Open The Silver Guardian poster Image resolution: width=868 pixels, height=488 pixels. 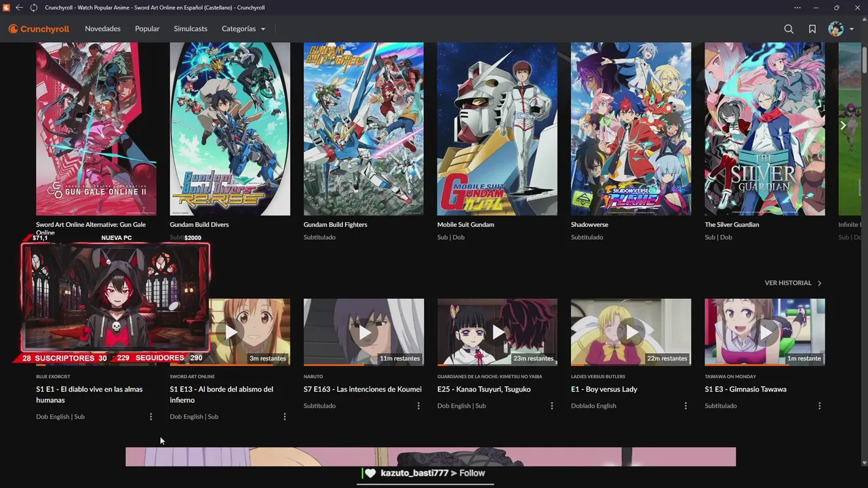click(764, 129)
